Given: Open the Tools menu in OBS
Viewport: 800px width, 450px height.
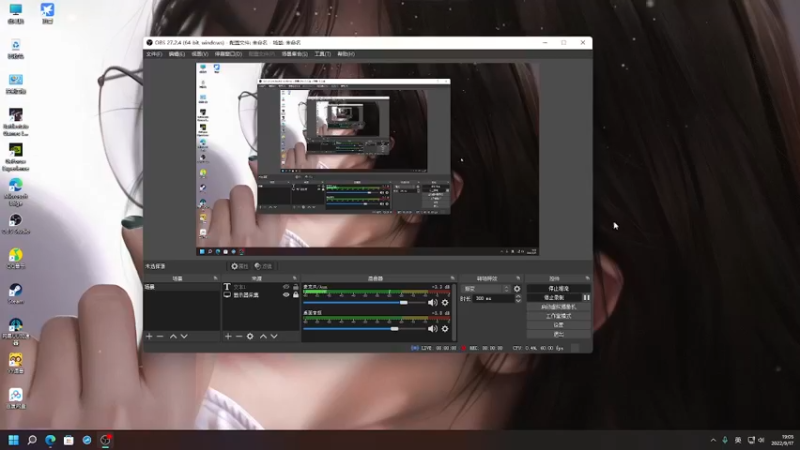Looking at the screenshot, I should click(x=322, y=54).
